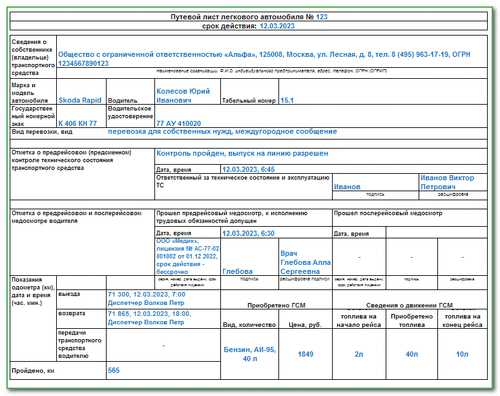
Task: Click purchased fuel value 40л
Action: coord(412,354)
